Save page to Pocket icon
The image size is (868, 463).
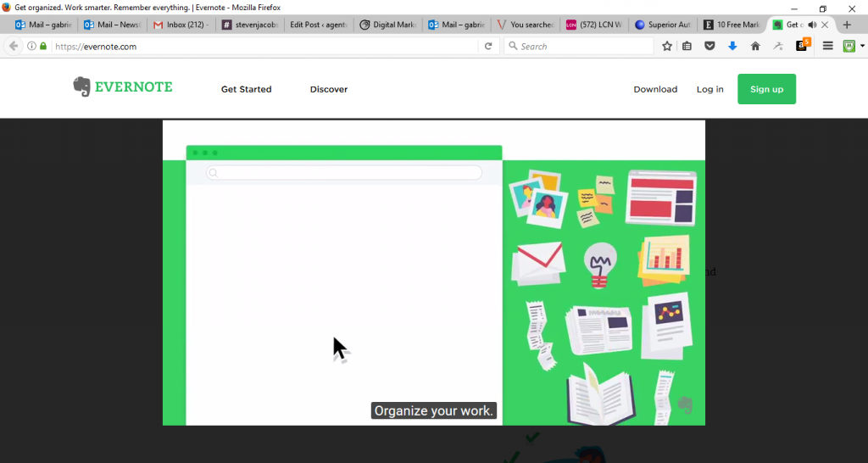pyautogui.click(x=709, y=47)
